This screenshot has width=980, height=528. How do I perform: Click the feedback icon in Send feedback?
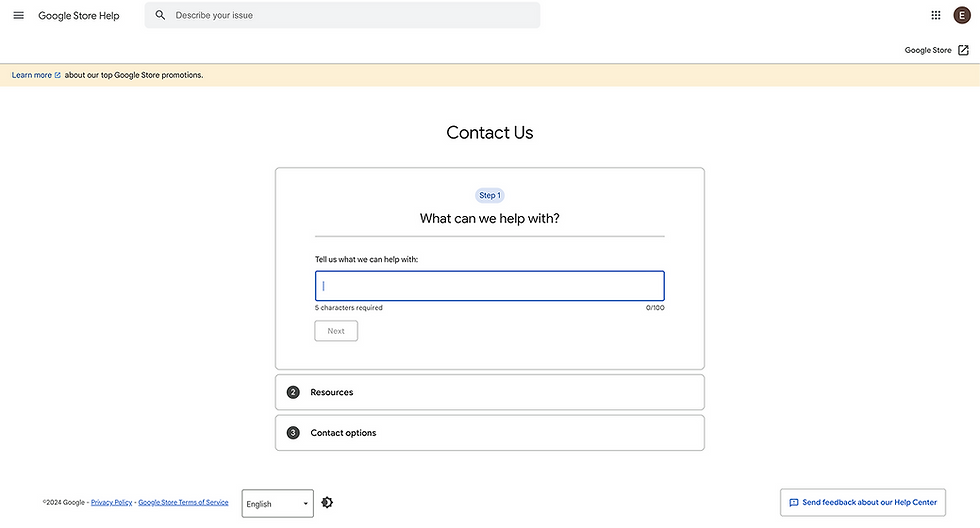click(x=794, y=502)
